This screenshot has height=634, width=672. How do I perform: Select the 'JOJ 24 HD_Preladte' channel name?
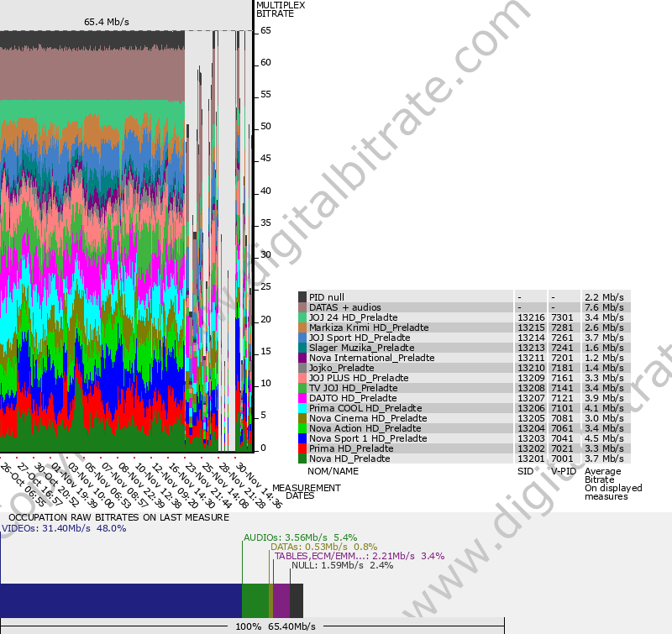(353, 317)
